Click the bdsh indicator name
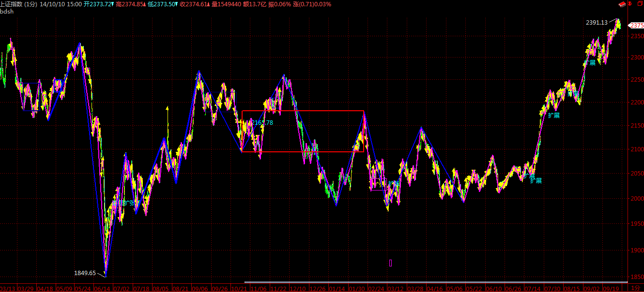The image size is (644, 293). 6,11
